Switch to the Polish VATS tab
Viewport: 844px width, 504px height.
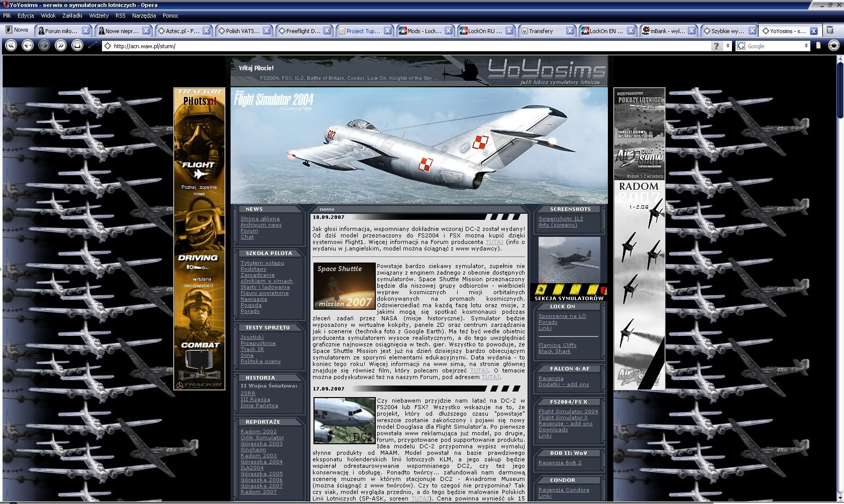[x=242, y=31]
